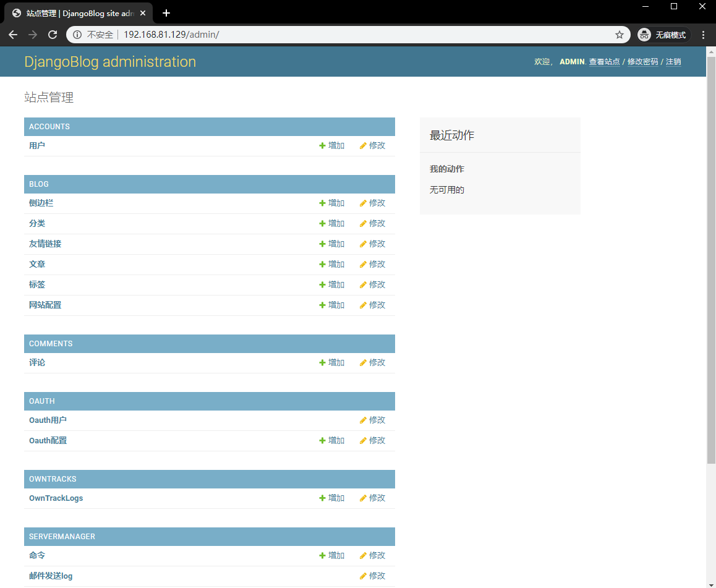Add a new 文章 article

pyautogui.click(x=331, y=265)
